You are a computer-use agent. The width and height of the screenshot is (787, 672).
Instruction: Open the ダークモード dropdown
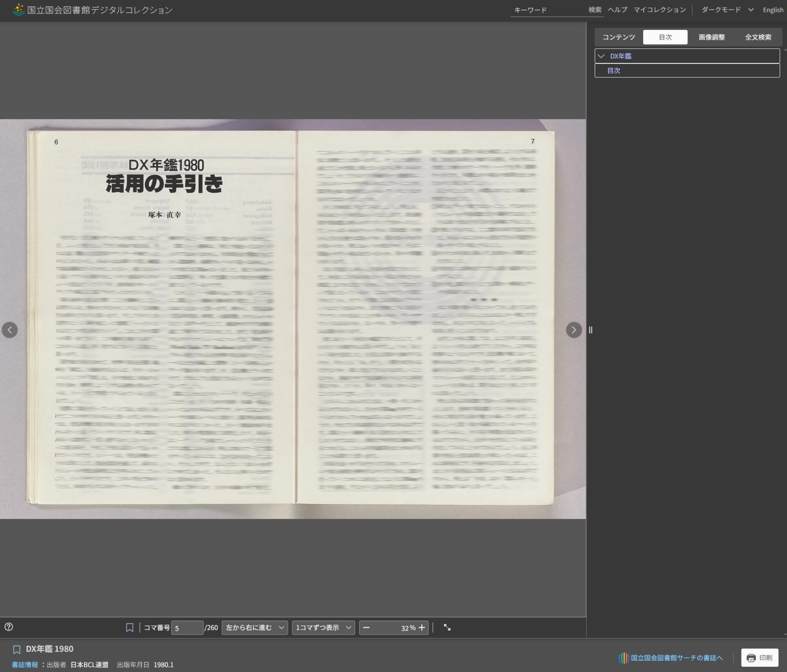pyautogui.click(x=727, y=10)
